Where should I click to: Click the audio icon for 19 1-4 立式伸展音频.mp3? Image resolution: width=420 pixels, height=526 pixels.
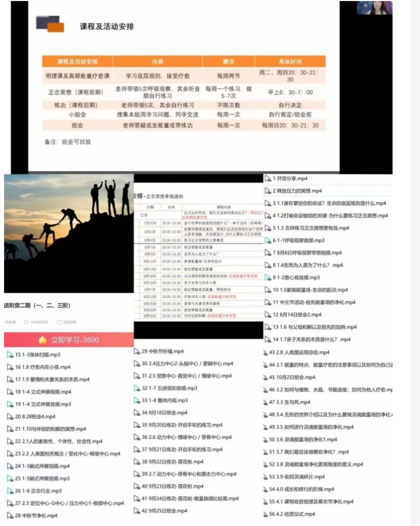[x=10, y=404]
